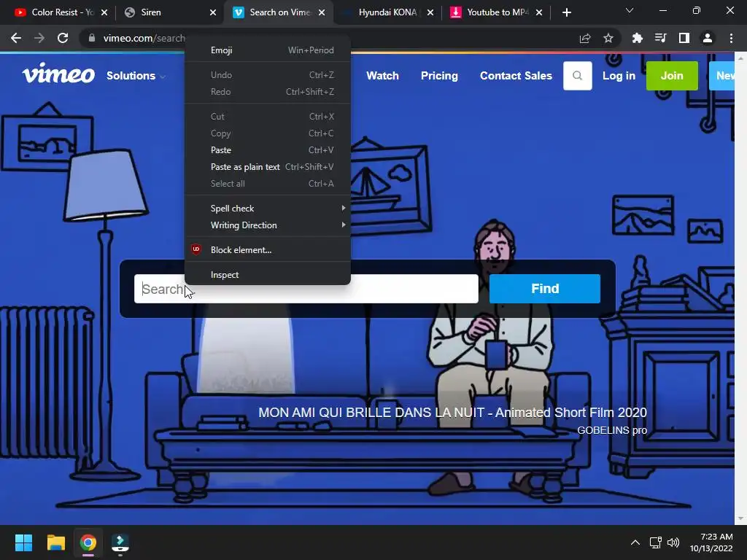Screen dimensions: 747x560
Task: Click the browser forward arrow
Action: [x=39, y=38]
